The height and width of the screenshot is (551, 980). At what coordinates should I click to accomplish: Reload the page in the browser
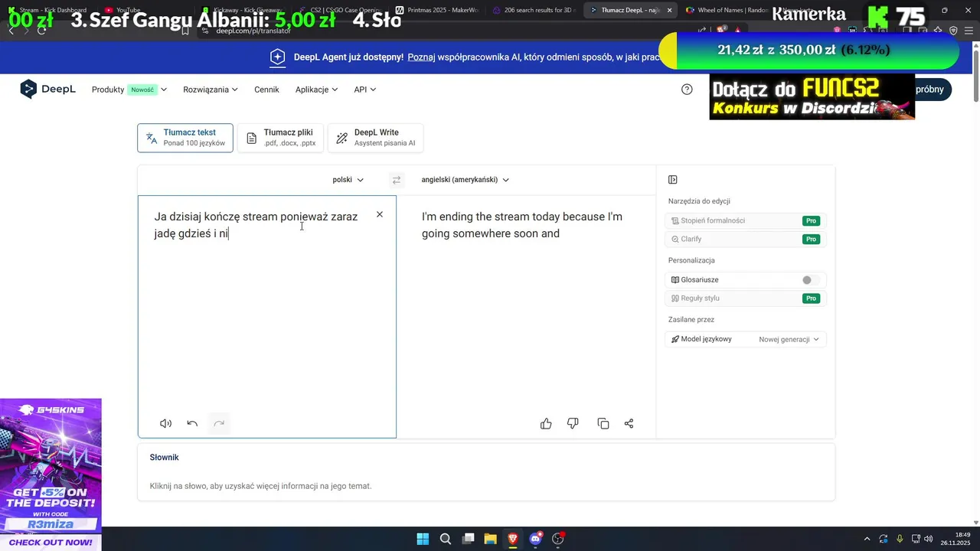pos(41,31)
